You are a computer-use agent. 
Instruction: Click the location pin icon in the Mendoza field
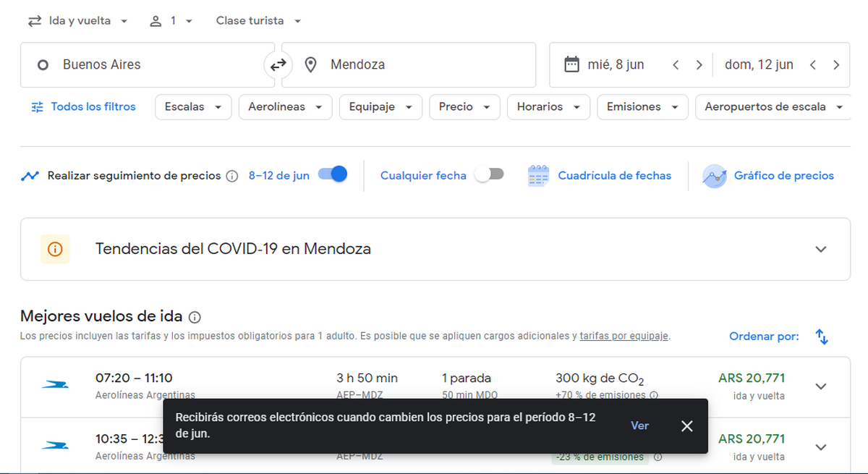click(x=311, y=64)
